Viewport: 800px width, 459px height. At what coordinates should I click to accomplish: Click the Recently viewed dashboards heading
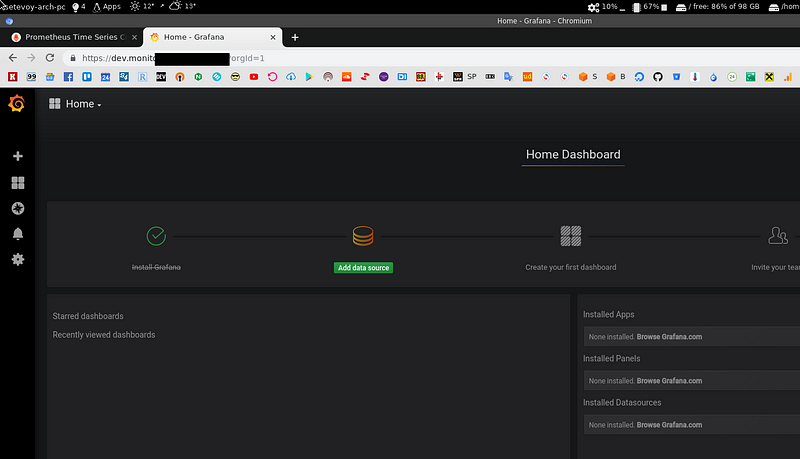click(104, 335)
